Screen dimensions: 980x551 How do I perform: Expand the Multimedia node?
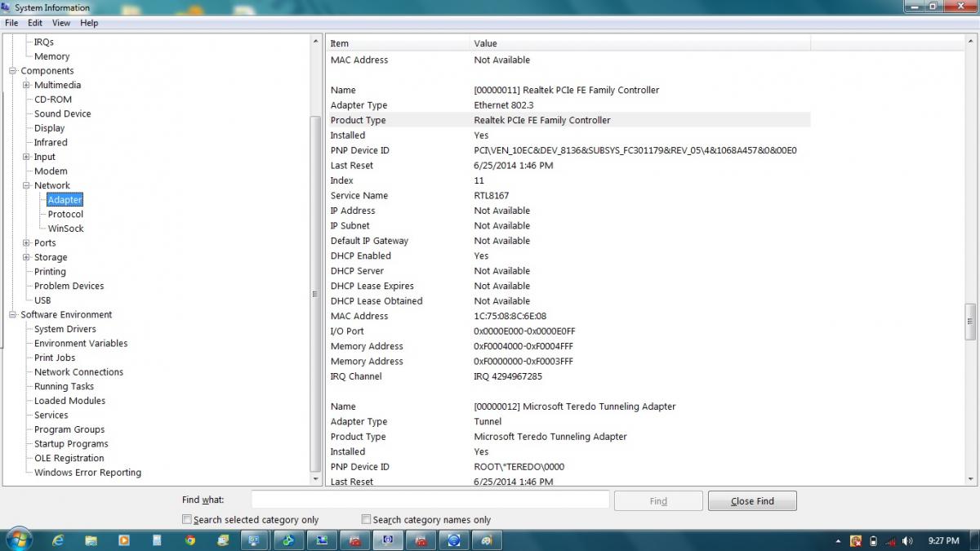pyautogui.click(x=26, y=85)
